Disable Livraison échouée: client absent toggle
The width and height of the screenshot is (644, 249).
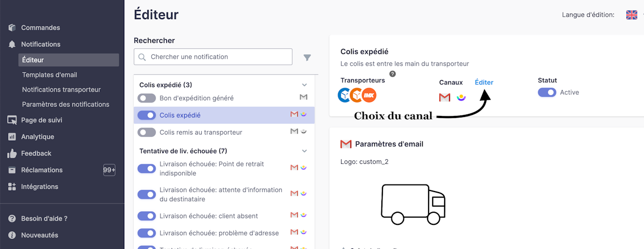[146, 216]
